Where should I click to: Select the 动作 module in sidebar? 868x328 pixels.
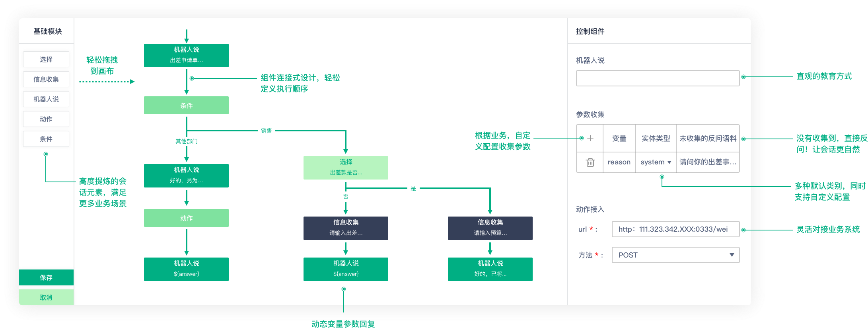(x=46, y=119)
